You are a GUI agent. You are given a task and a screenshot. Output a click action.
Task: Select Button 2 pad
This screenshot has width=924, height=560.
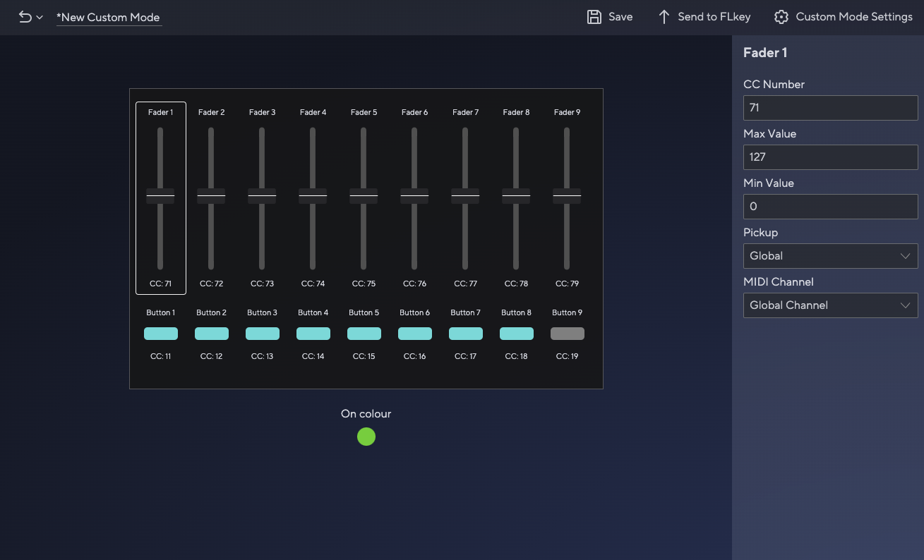[212, 334]
